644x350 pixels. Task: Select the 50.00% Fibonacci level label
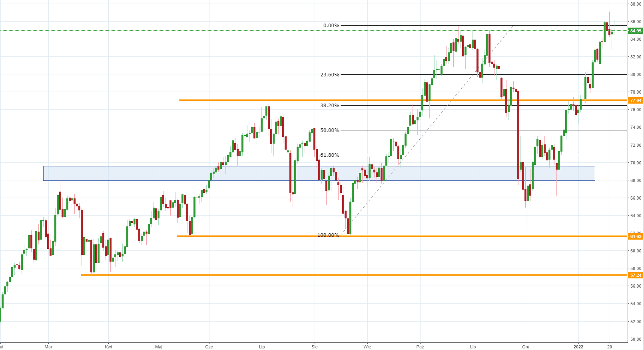[329, 130]
